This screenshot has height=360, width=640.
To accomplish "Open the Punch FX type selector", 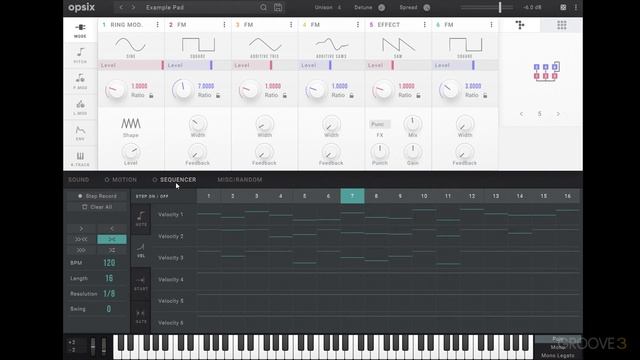I will [380, 124].
